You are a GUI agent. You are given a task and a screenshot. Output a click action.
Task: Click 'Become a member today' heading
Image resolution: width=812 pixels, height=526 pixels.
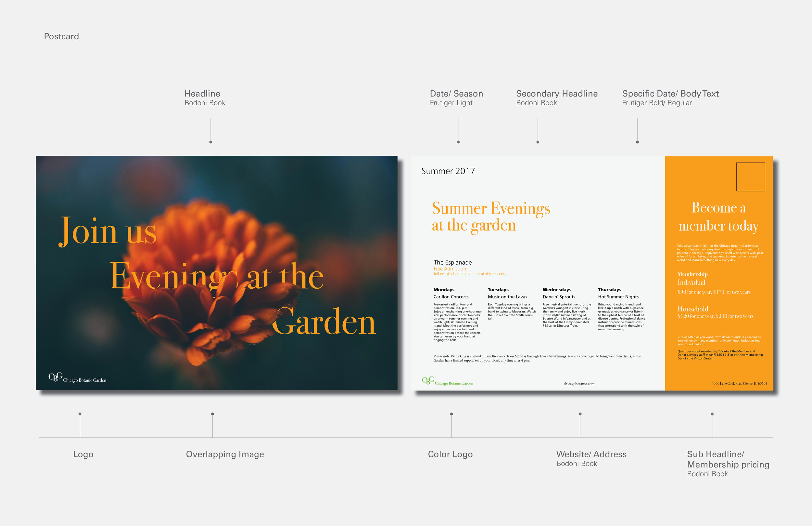click(718, 217)
